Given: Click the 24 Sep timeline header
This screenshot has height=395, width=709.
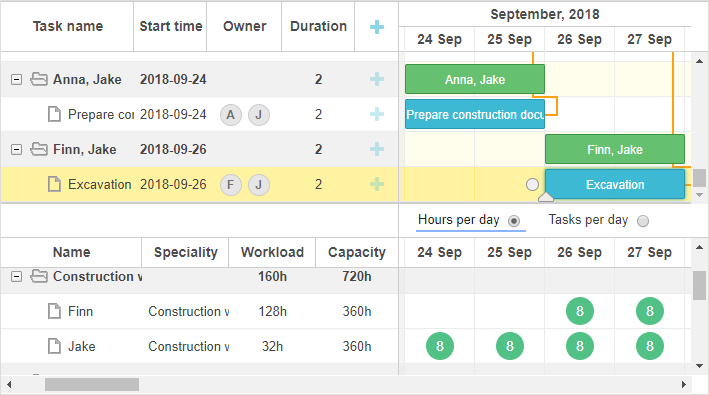Looking at the screenshot, I should tap(440, 39).
